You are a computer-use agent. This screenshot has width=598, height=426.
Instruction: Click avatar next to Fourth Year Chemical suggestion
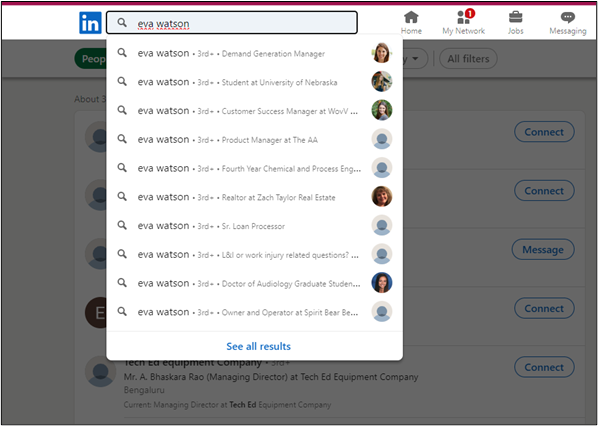pyautogui.click(x=382, y=168)
